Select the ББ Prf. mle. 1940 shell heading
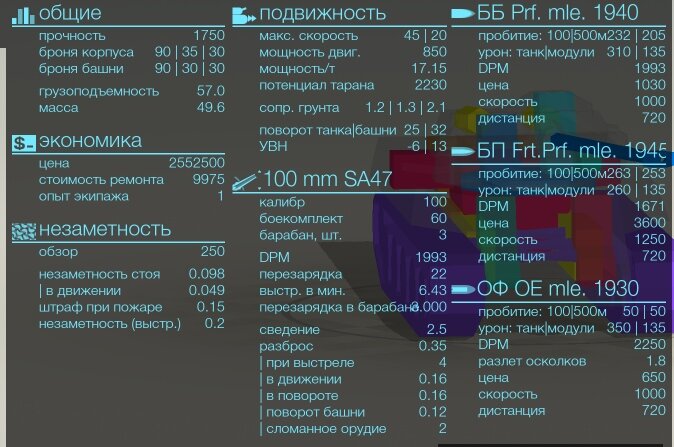Image resolution: width=674 pixels, height=447 pixels. (558, 12)
